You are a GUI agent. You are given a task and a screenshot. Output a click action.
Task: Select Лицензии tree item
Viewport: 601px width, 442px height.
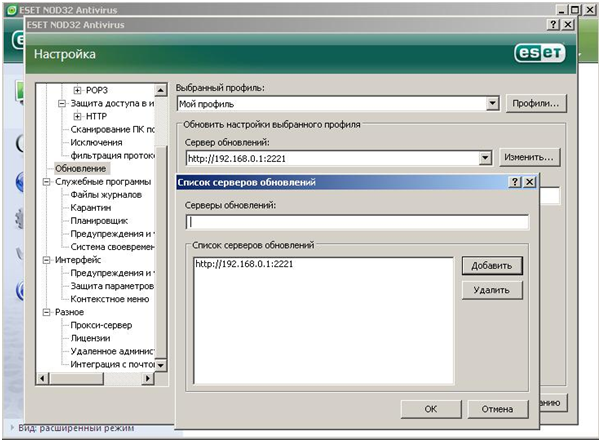90,338
